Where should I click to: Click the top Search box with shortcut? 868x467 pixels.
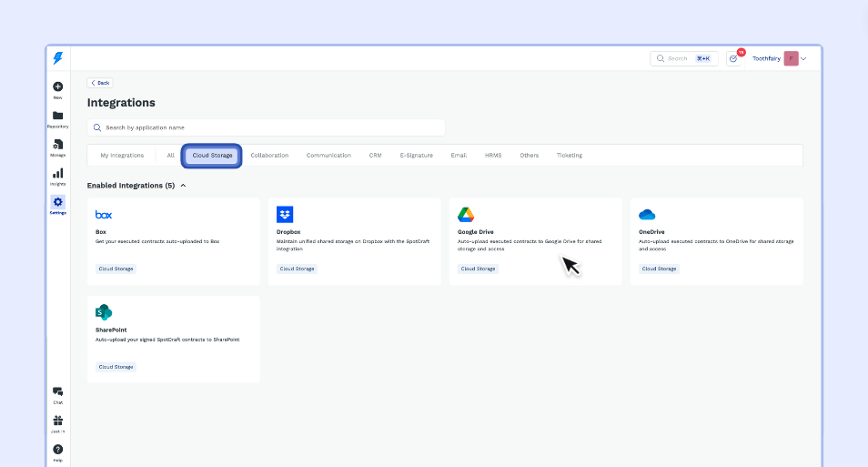point(684,59)
